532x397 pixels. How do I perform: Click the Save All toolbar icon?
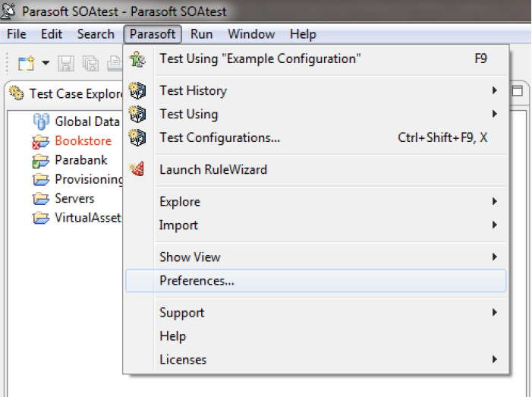pyautogui.click(x=90, y=63)
